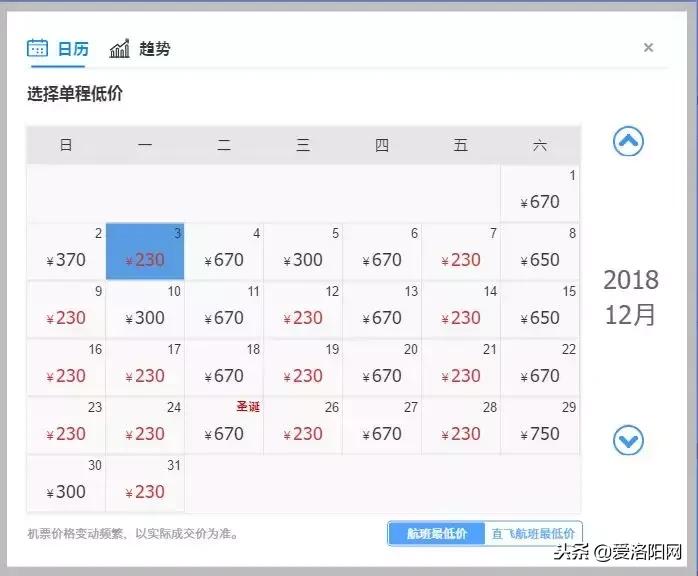Choose December 22 priced ¥670
Image resolution: width=698 pixels, height=576 pixels.
[x=540, y=367]
